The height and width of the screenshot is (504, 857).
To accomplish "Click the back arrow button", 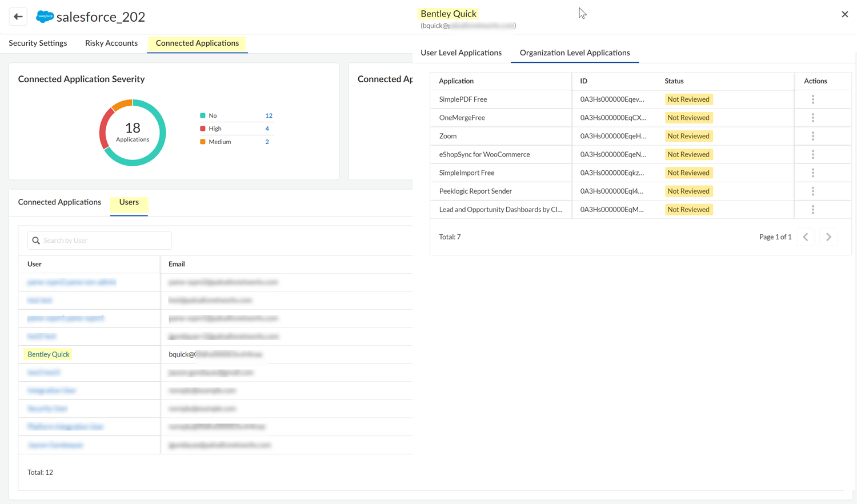I will coord(18,17).
